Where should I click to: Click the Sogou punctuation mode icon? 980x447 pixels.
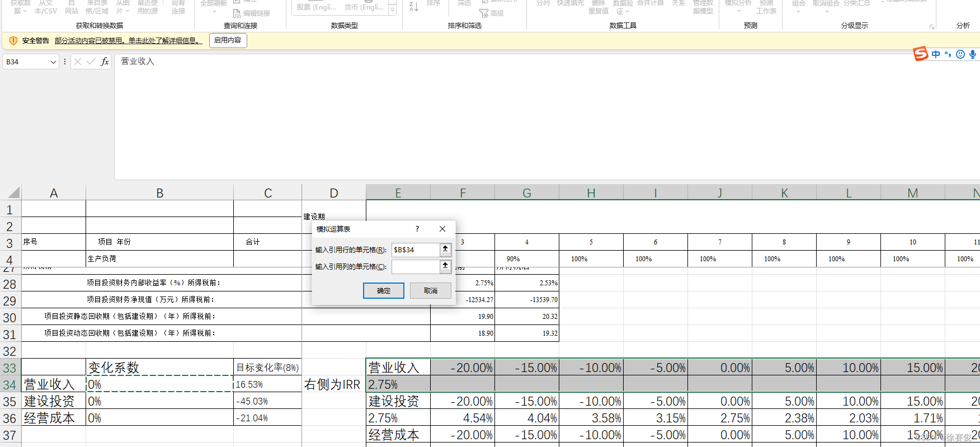coord(948,54)
